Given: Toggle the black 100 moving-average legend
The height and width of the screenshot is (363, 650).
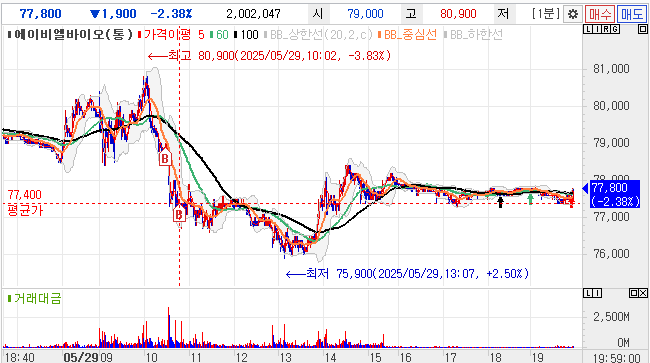Looking at the screenshot, I should pos(246,34).
